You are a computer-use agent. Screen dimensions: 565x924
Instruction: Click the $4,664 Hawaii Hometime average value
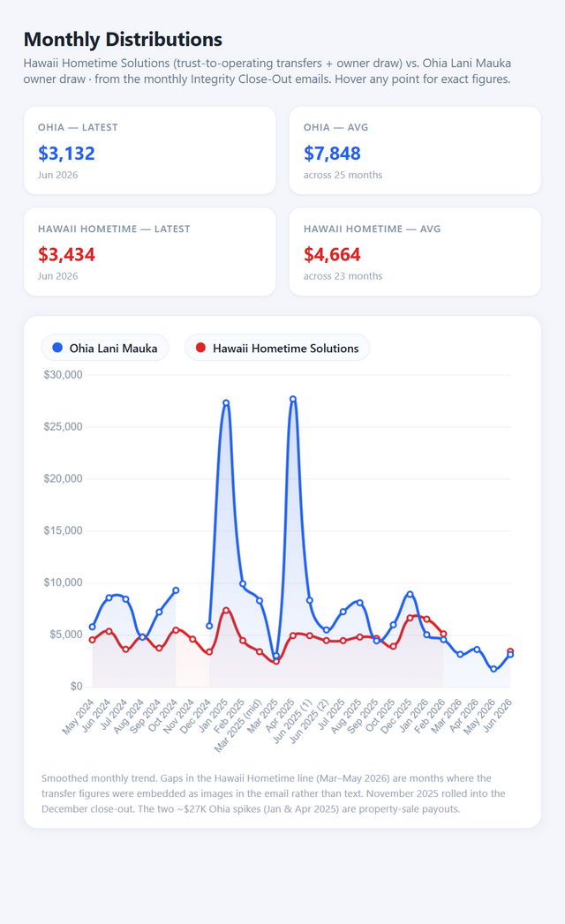(x=332, y=254)
